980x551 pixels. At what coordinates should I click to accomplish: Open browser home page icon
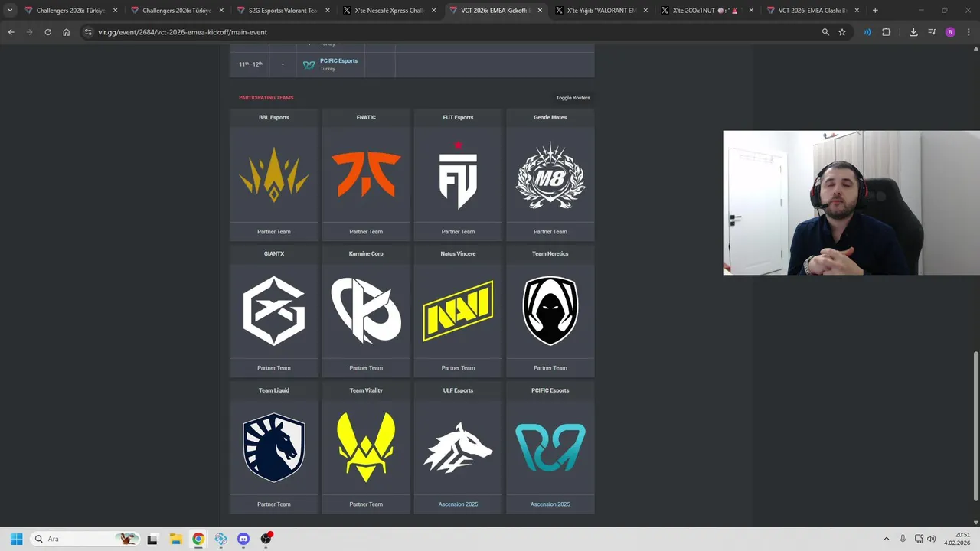[x=66, y=32]
